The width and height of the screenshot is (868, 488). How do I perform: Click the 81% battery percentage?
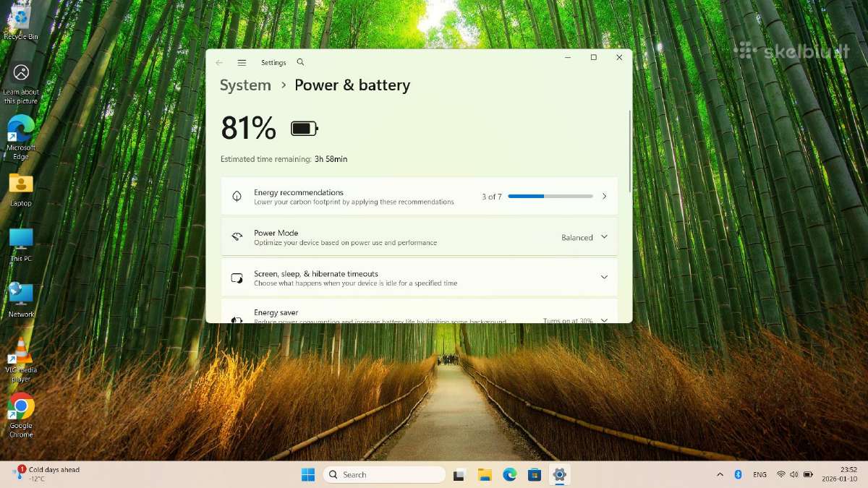tap(248, 128)
